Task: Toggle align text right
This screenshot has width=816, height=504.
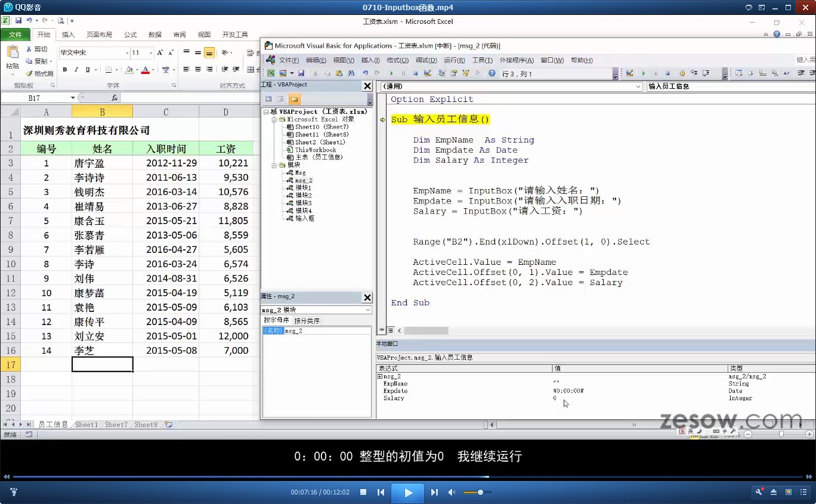Action: (x=209, y=70)
